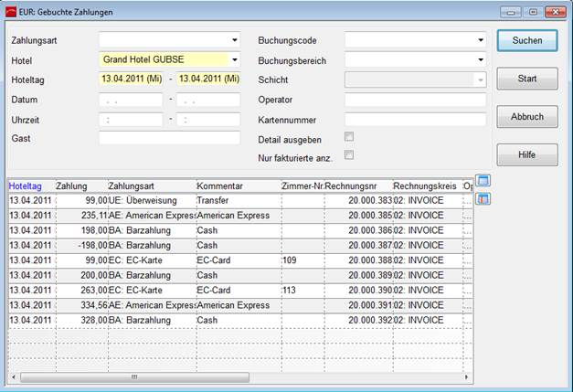
Task: Toggle the Nur fakturierte anz. checkbox
Action: click(x=348, y=155)
